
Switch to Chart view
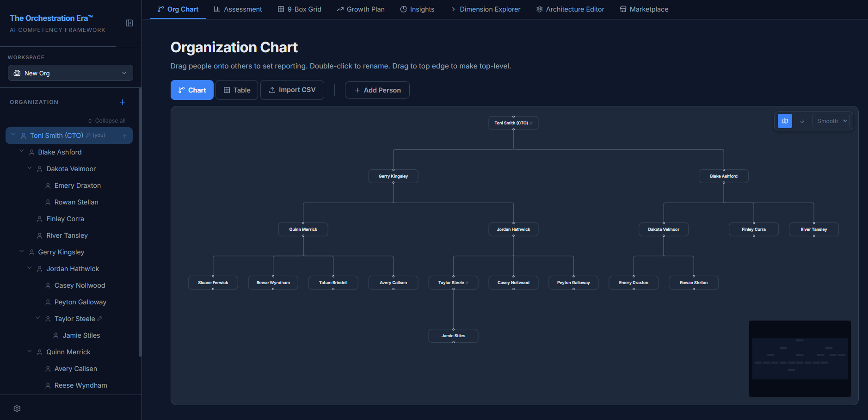click(x=192, y=90)
